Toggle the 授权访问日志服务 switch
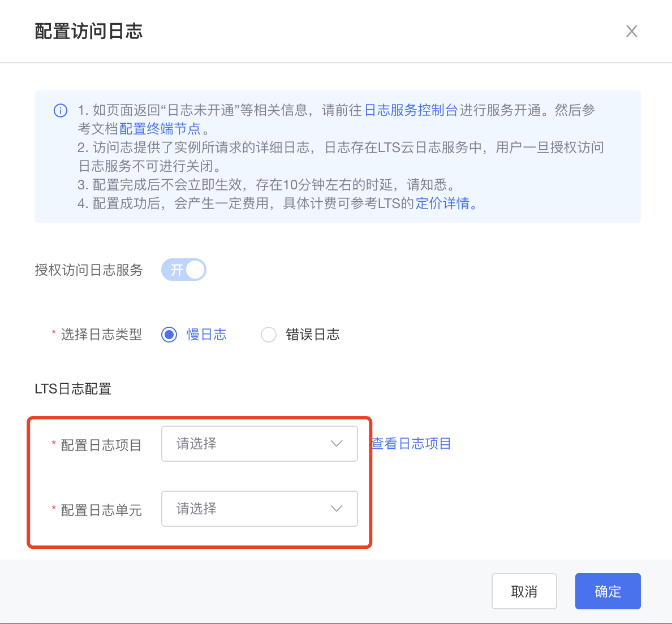The image size is (672, 624). coord(183,270)
